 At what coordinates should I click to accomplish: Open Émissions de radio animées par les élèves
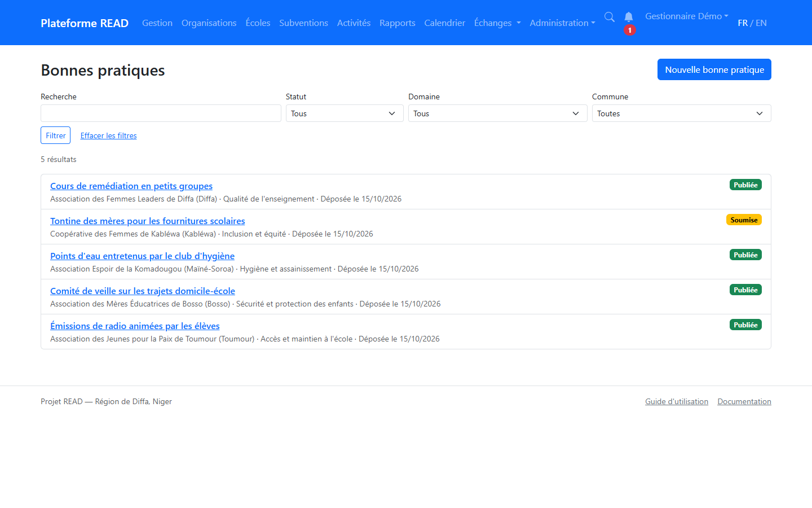tap(135, 326)
